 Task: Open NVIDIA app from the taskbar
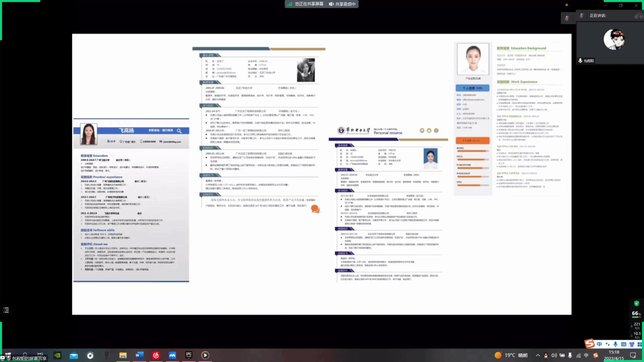click(57, 355)
